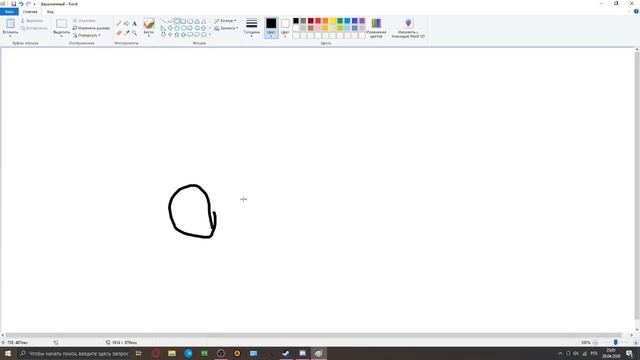Image resolution: width=640 pixels, height=360 pixels.
Task: Open the Rotate (Повернуть) dropdown
Action: pyautogui.click(x=87, y=35)
